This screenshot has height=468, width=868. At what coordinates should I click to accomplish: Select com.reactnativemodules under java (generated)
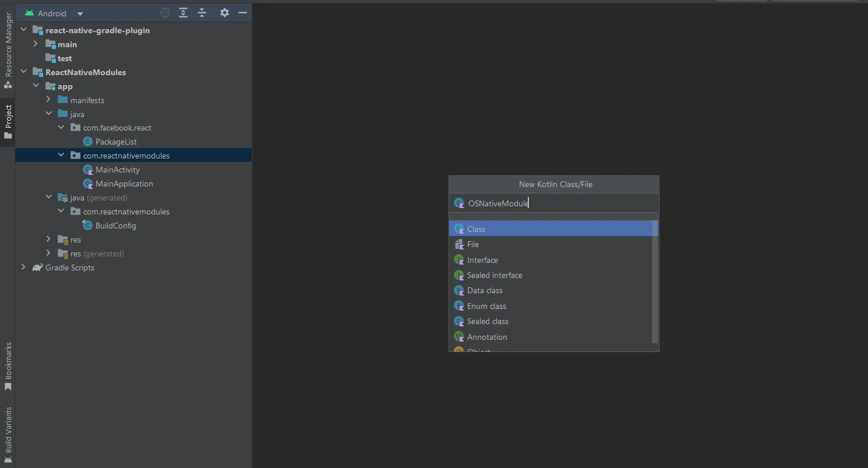click(126, 212)
